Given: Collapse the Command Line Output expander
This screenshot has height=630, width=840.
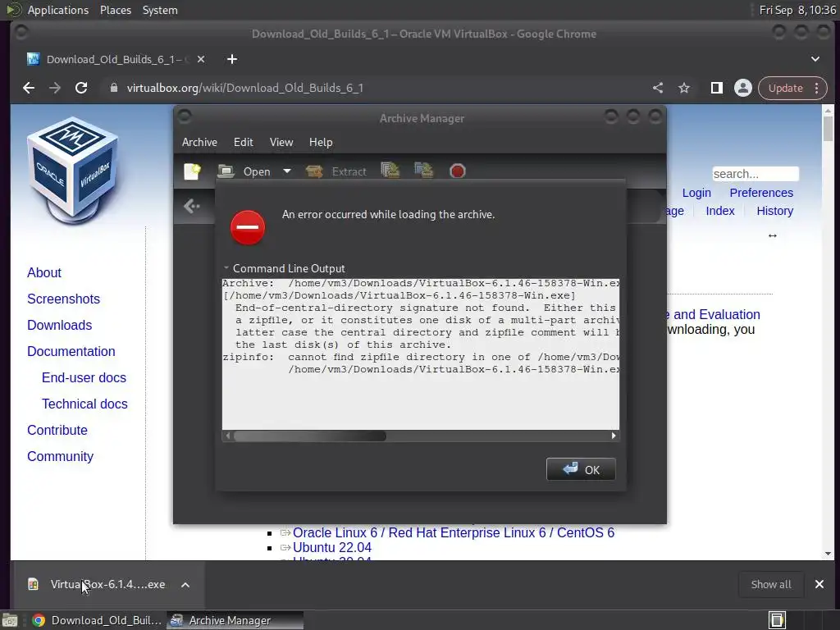Looking at the screenshot, I should (285, 268).
